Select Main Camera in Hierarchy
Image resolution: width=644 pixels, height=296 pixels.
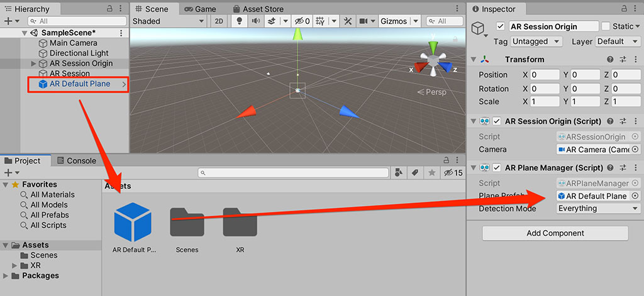click(73, 43)
